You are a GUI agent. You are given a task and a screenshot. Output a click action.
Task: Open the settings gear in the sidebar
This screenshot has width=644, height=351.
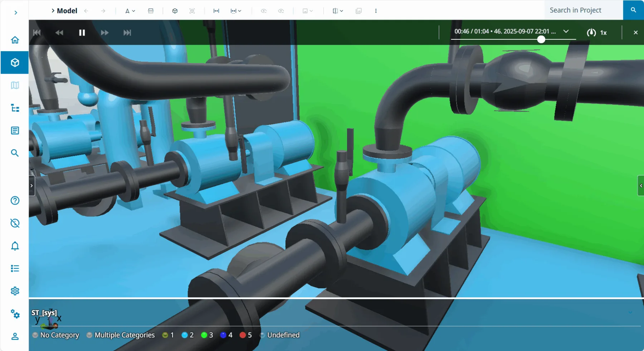15,291
